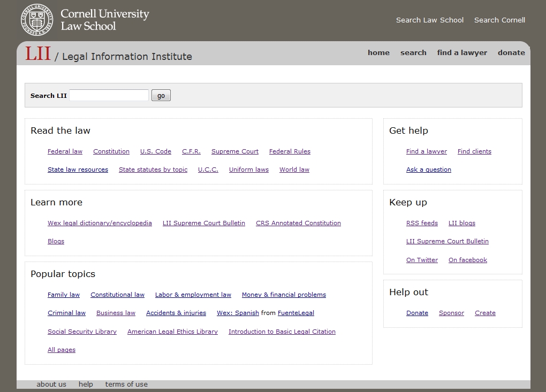The image size is (546, 392).
Task: Follow State statutes by topic link
Action: click(x=153, y=170)
